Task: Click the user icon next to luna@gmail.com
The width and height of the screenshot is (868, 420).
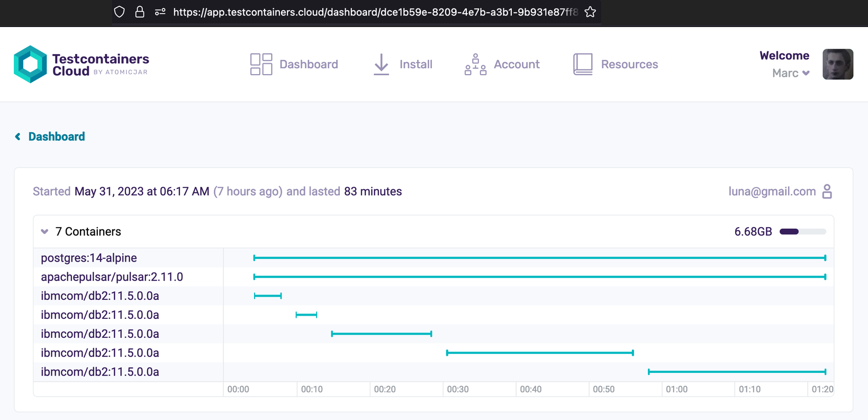Action: click(x=827, y=191)
